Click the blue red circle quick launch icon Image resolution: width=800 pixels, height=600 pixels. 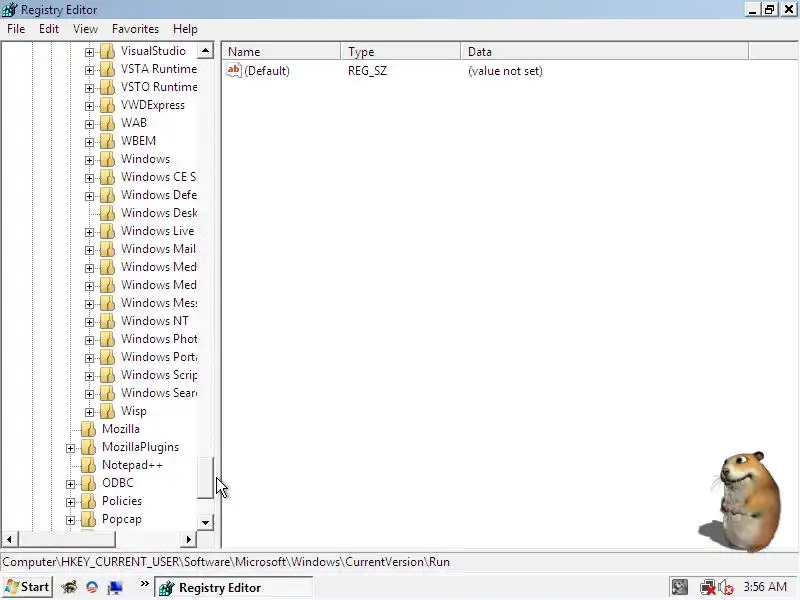[x=92, y=587]
